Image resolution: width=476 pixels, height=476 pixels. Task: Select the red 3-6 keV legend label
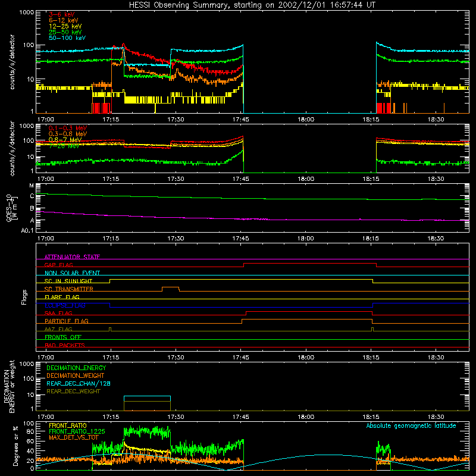(x=62, y=14)
